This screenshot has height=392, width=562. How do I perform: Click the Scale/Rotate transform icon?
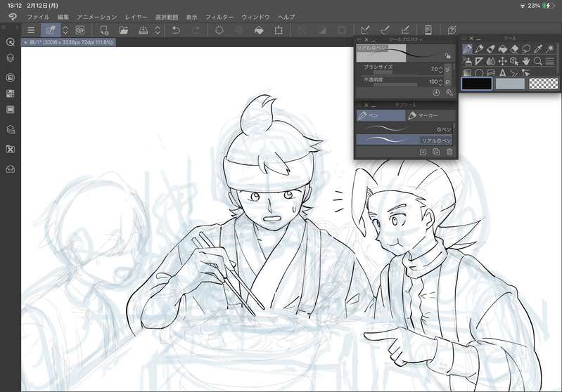tap(279, 30)
